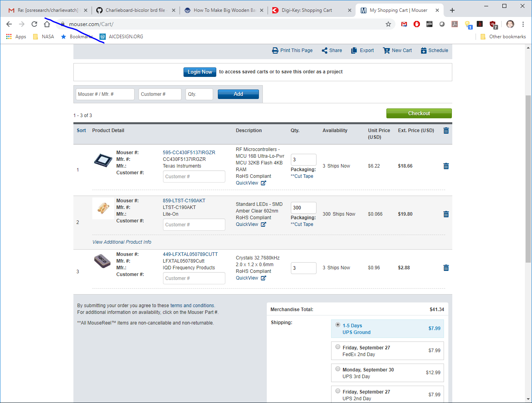This screenshot has width=532, height=403.
Task: Click the trash icon in the table header
Action: [x=446, y=131]
